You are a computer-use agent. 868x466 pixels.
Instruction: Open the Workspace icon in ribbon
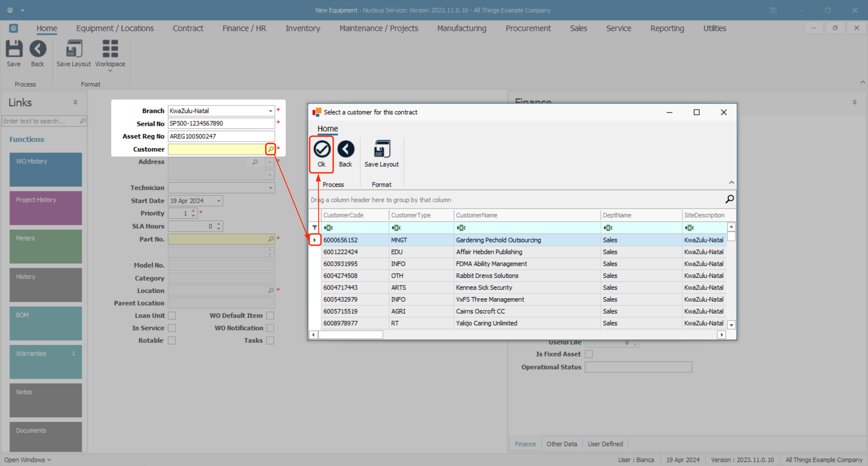click(110, 49)
